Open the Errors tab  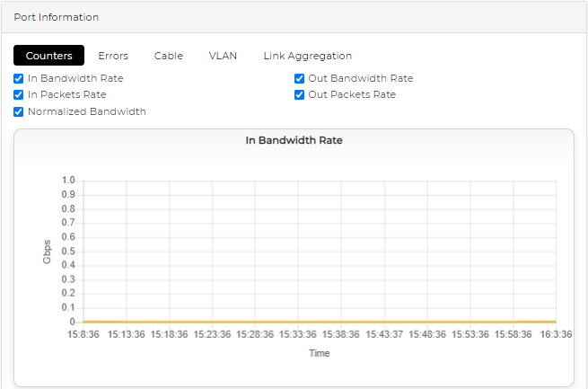[113, 56]
